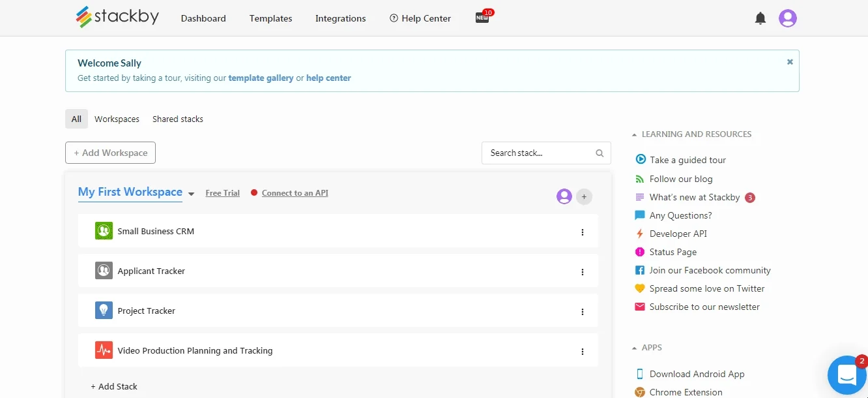
Task: Click the search magnifier icon
Action: 600,153
